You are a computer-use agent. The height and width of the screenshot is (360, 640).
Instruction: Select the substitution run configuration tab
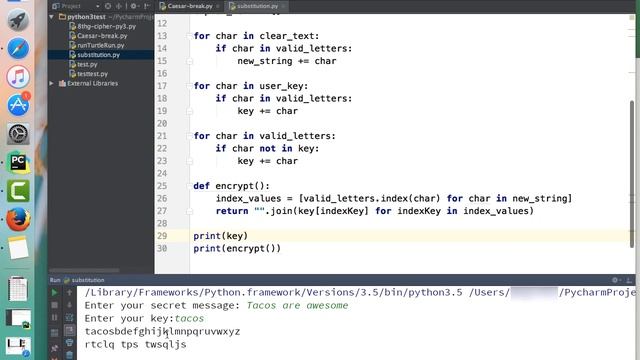84,280
